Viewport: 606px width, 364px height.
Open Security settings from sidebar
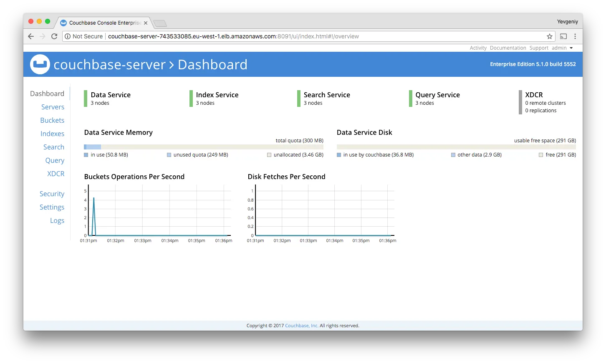52,194
